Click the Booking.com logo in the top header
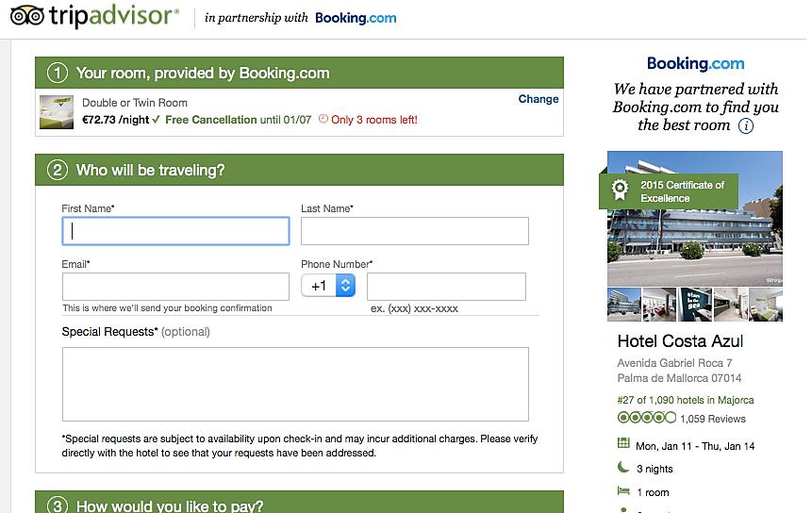The width and height of the screenshot is (812, 513). point(356,18)
